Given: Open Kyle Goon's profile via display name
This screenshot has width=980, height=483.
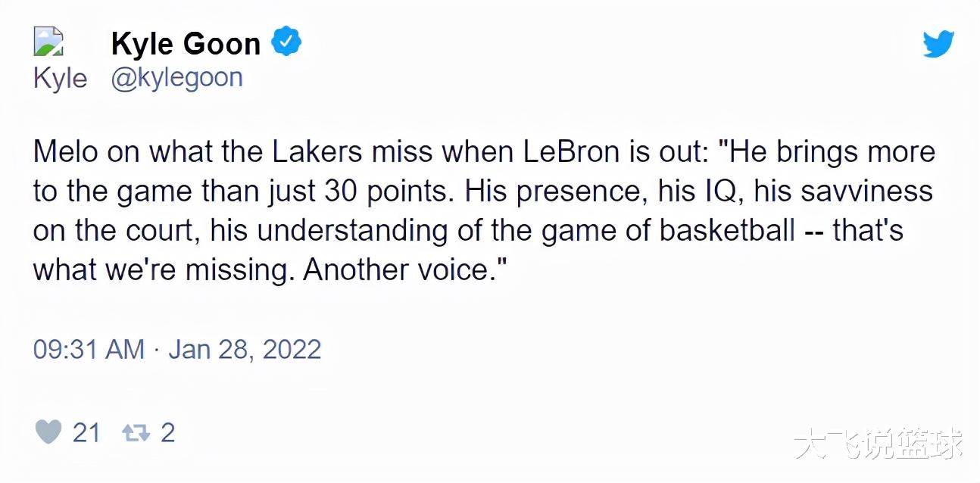Looking at the screenshot, I should pos(186,44).
